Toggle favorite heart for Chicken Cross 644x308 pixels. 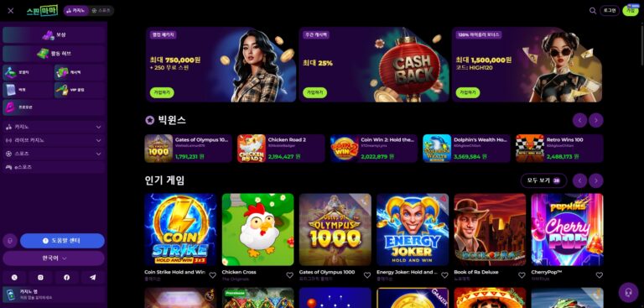(x=289, y=275)
